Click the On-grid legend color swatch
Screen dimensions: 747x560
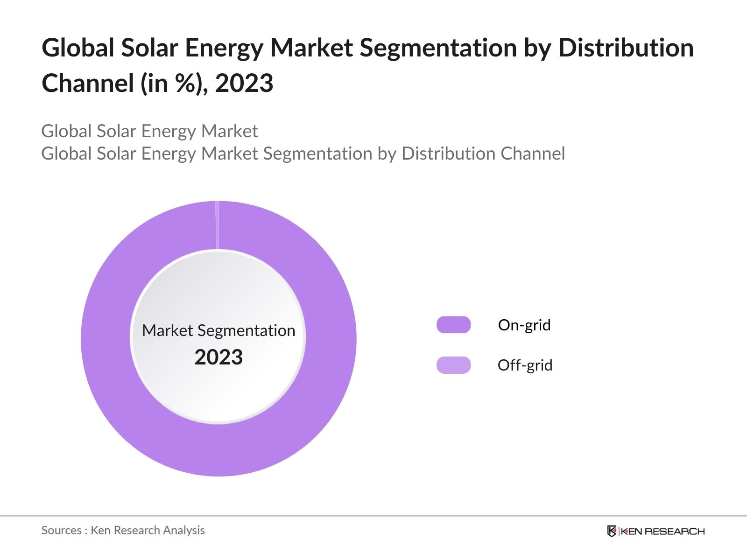[x=453, y=325]
